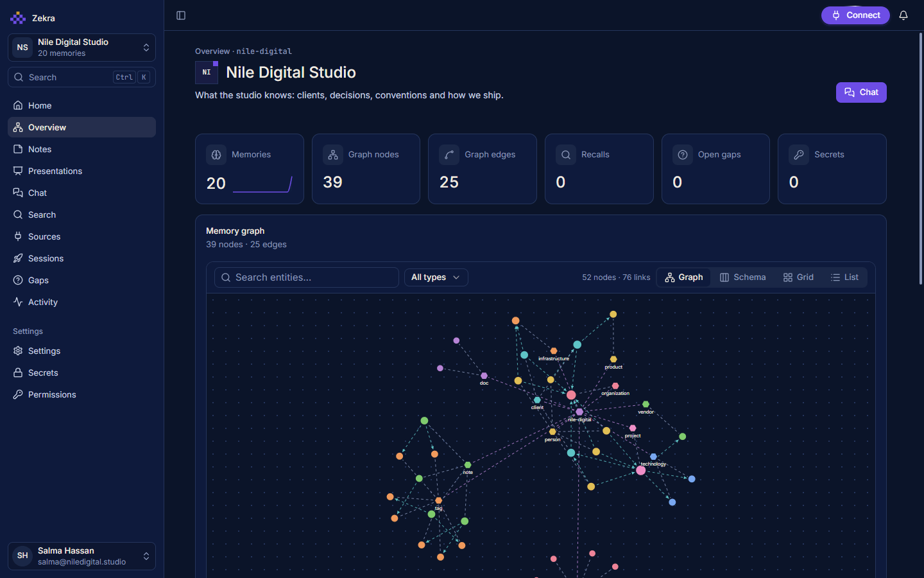The image size is (924, 578).
Task: Select the vendor graph node
Action: coord(646,405)
